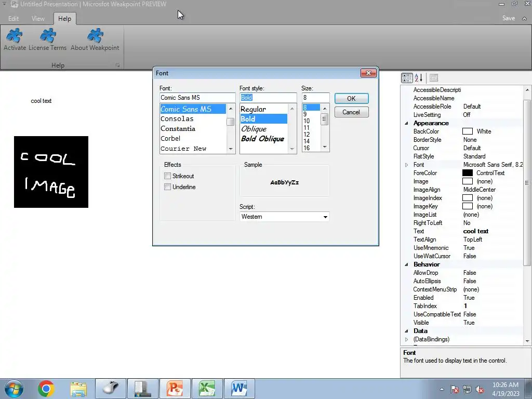Collapse the Behavior category
The width and height of the screenshot is (532, 399).
(406, 264)
